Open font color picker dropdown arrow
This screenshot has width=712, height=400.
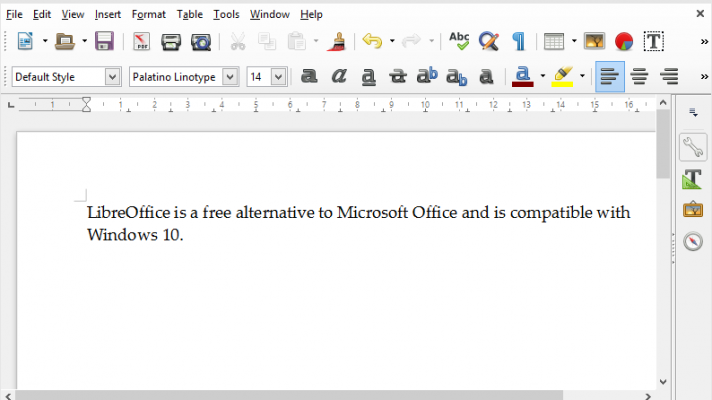coord(543,76)
